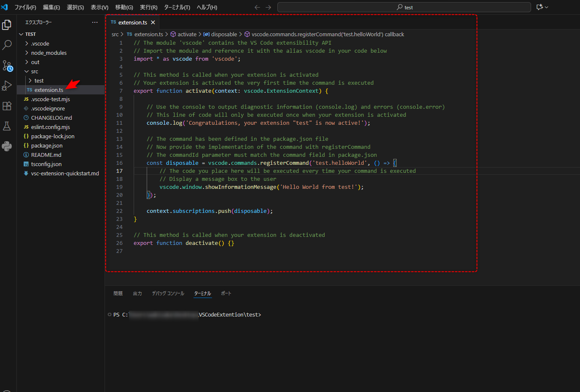Open the 表示(V) menu
Screen dimensions: 580x392
[99, 7]
